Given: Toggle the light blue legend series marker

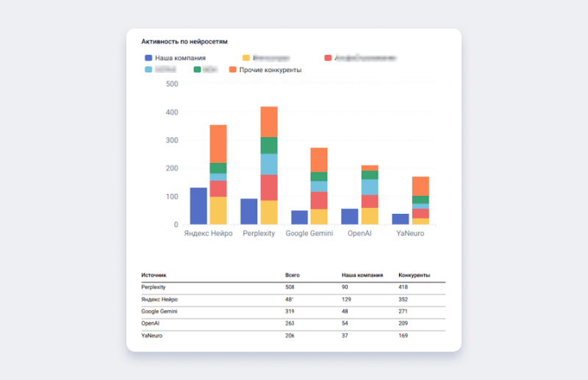Looking at the screenshot, I should point(148,70).
